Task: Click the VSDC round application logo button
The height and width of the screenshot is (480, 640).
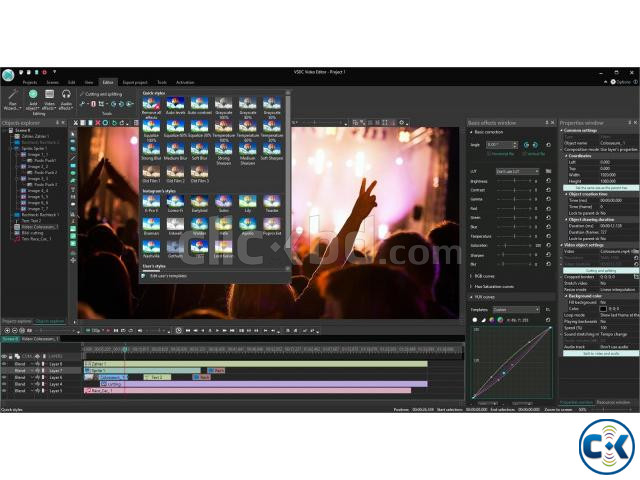Action: pos(8,75)
